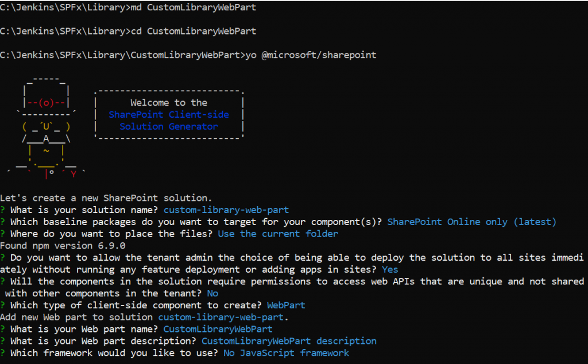Click 'What is your solution name?' question

pyautogui.click(x=84, y=210)
